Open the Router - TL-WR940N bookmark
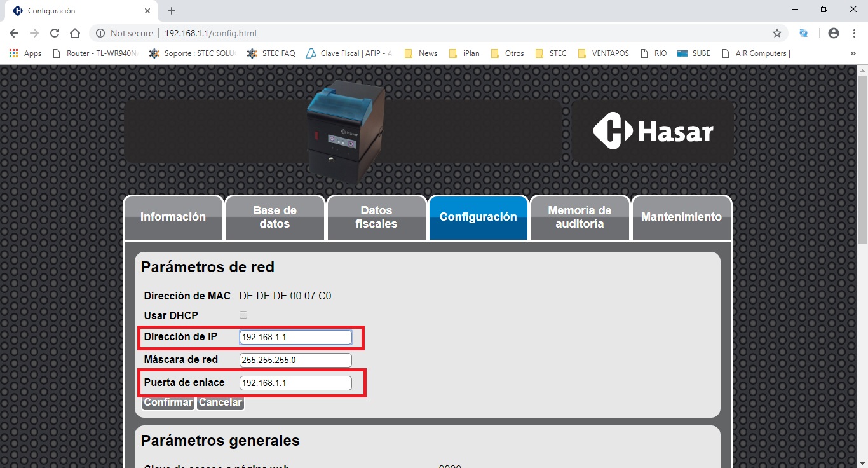 pyautogui.click(x=95, y=53)
